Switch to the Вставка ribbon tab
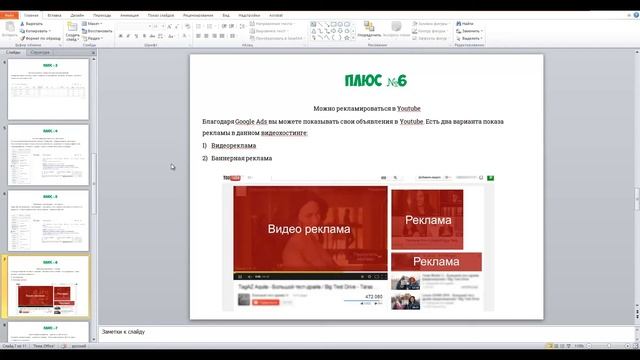The height and width of the screenshot is (360, 640). point(54,15)
